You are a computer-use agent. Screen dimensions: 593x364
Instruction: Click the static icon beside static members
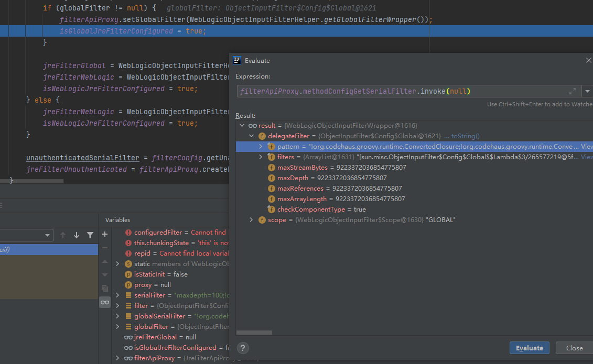128,264
